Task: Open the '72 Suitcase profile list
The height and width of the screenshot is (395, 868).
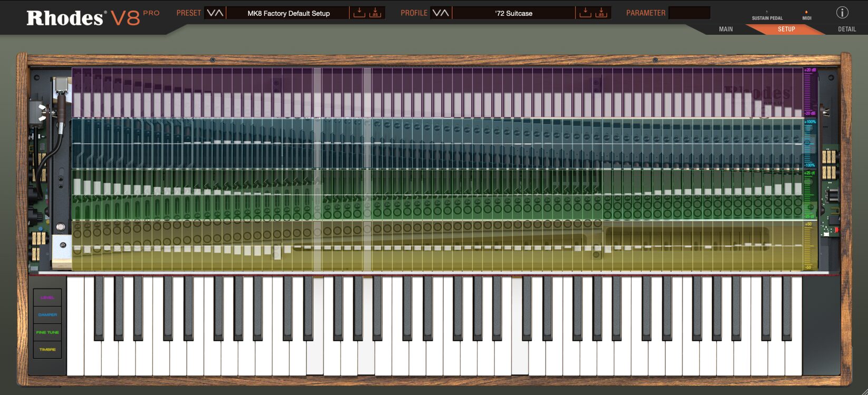Action: [514, 13]
